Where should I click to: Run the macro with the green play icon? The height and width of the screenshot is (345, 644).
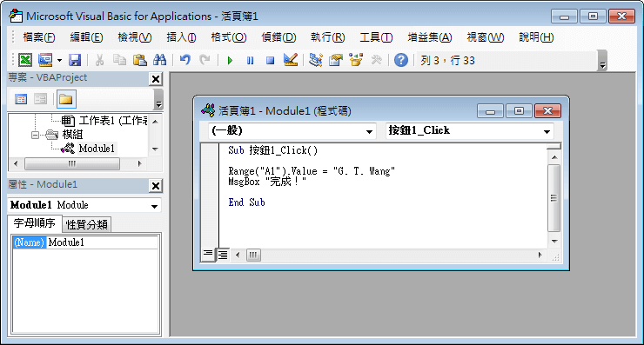(x=230, y=60)
